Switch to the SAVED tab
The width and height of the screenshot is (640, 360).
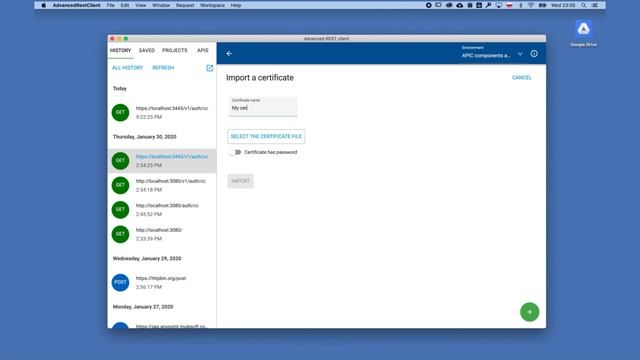147,50
